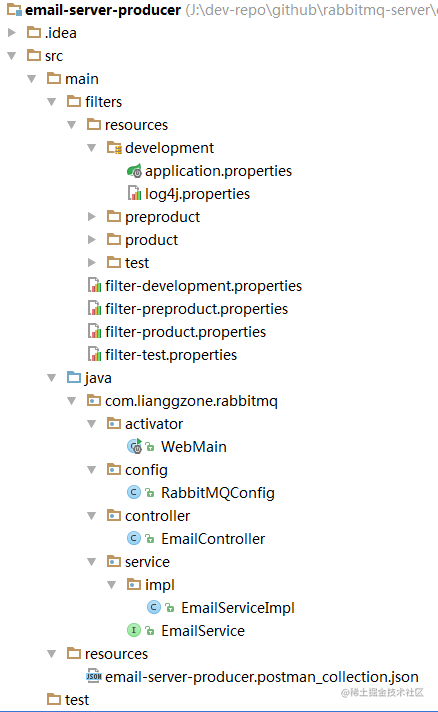Collapse the com.lianggzone.rabbitmq package
Viewport: 438px width, 712px height.
coord(72,401)
